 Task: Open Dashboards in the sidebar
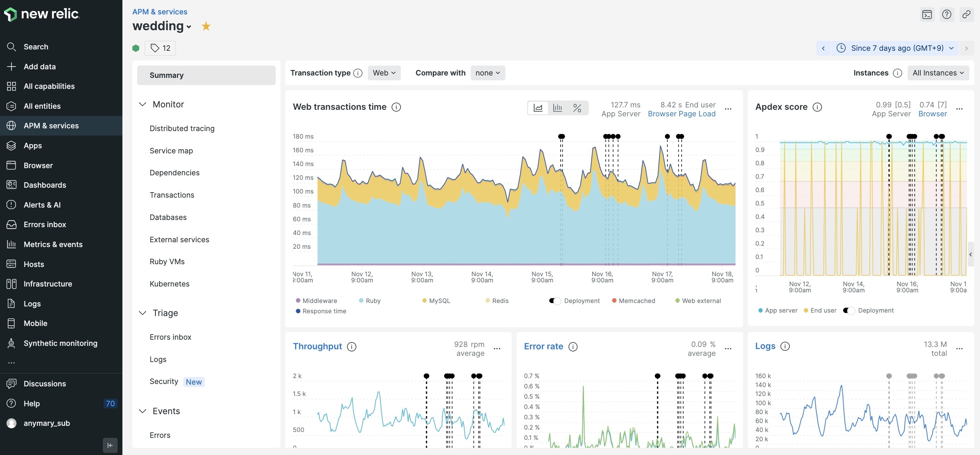pos(45,185)
